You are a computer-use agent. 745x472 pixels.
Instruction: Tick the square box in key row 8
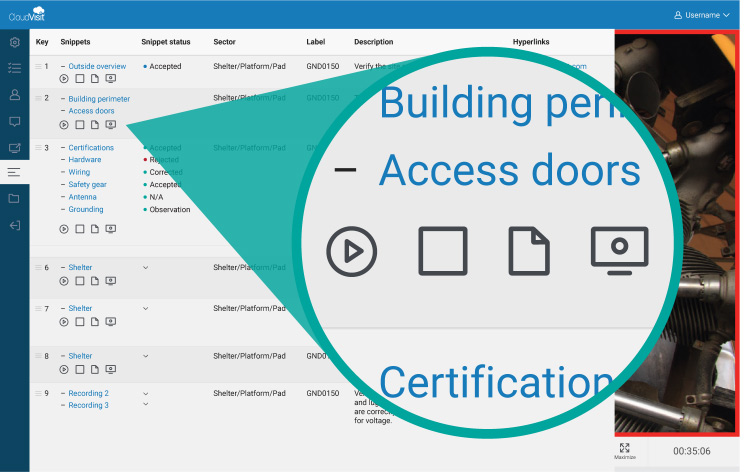[80, 369]
